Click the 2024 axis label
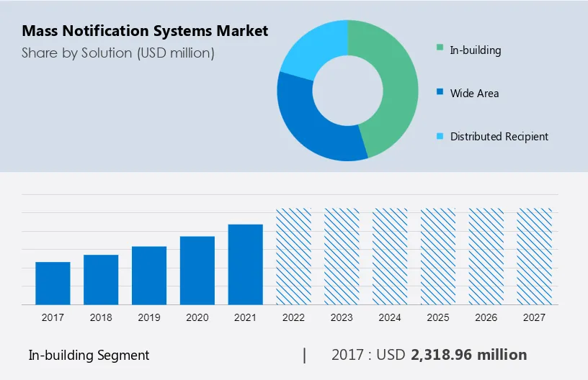The height and width of the screenshot is (380, 588). coord(390,317)
